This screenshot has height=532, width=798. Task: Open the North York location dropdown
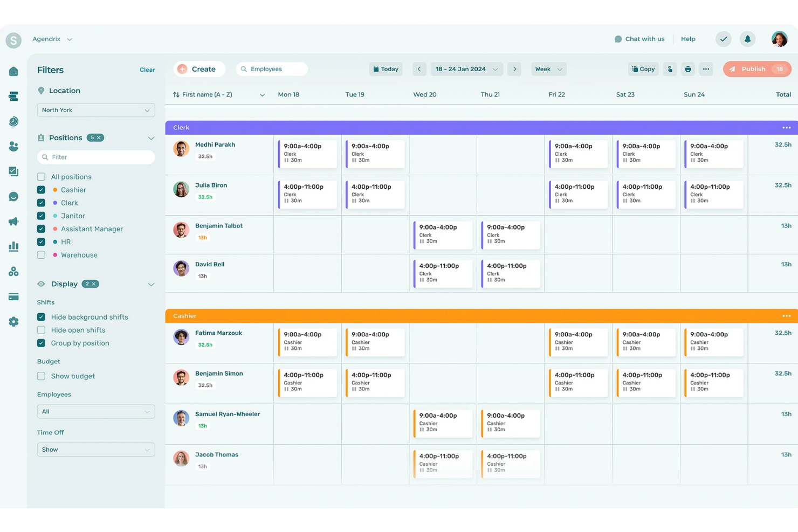pos(95,110)
